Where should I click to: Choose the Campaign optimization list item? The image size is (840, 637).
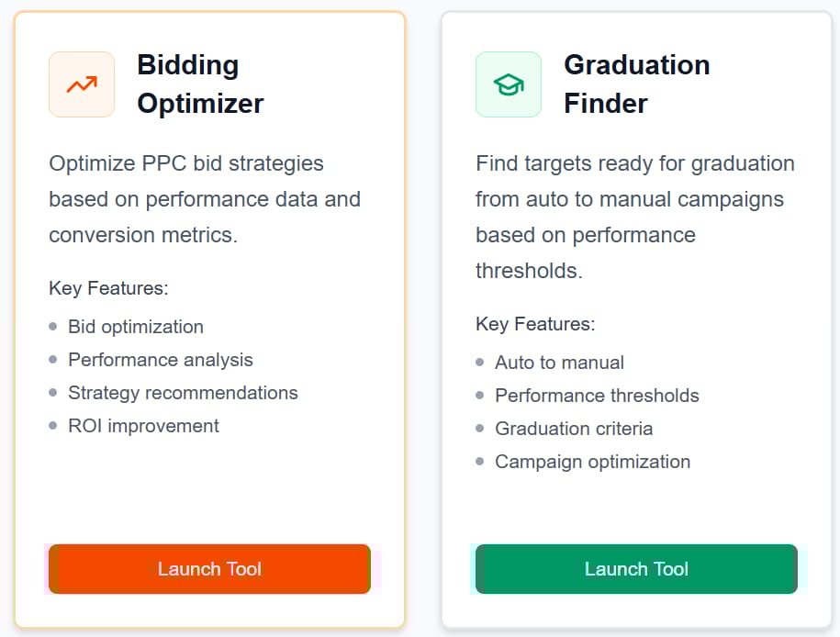pos(592,462)
